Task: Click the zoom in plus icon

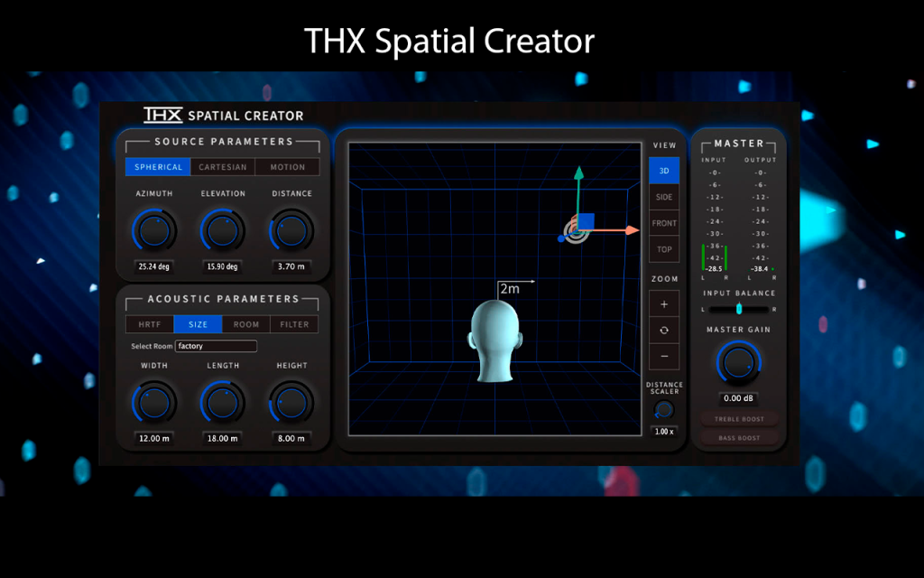Action: [664, 304]
